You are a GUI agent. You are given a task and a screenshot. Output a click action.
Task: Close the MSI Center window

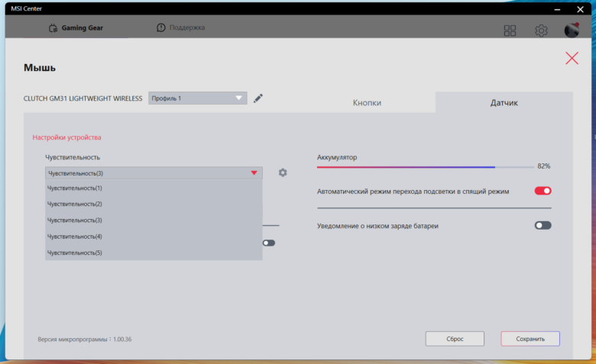(x=580, y=9)
